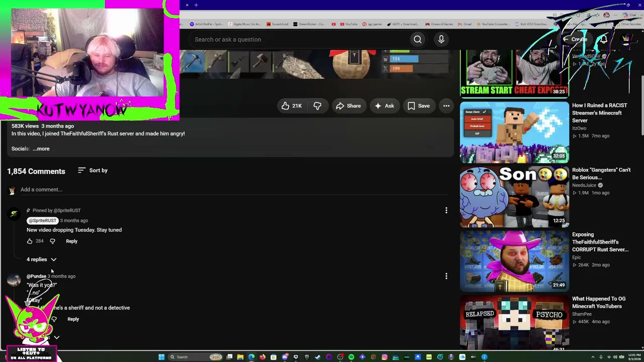644x362 pixels.
Task: Open 'How I Ruined a RACIST Streamer's' title
Action: [x=600, y=113]
